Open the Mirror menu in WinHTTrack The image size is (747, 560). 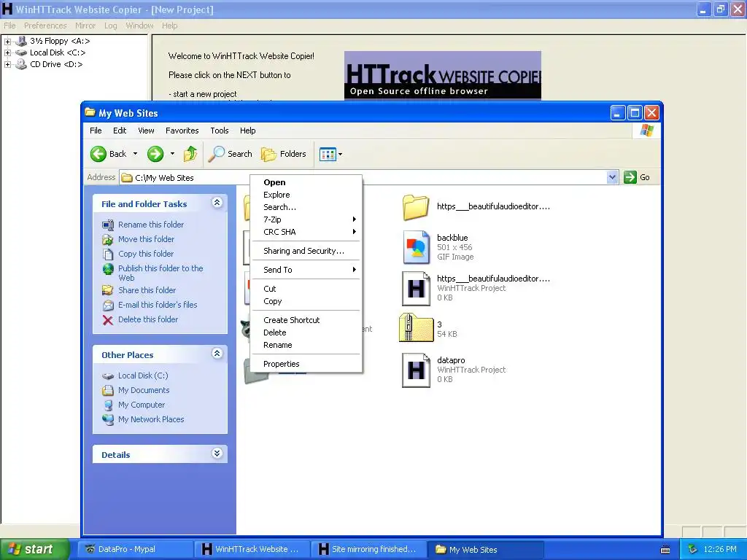pos(85,26)
